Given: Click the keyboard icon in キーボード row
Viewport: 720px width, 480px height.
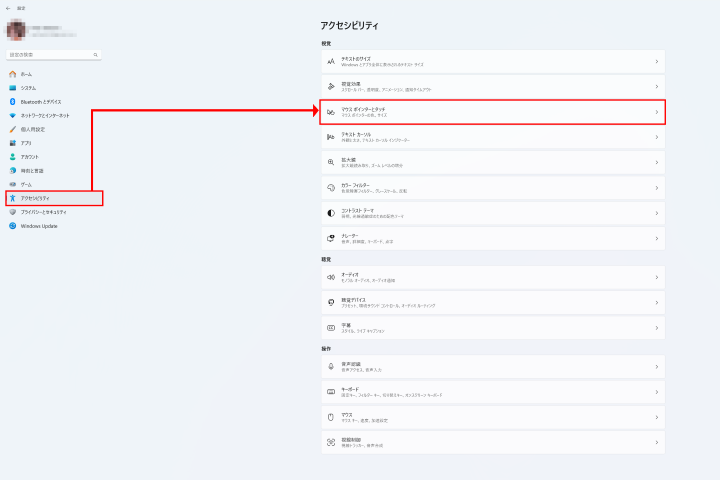Looking at the screenshot, I should click(x=330, y=391).
